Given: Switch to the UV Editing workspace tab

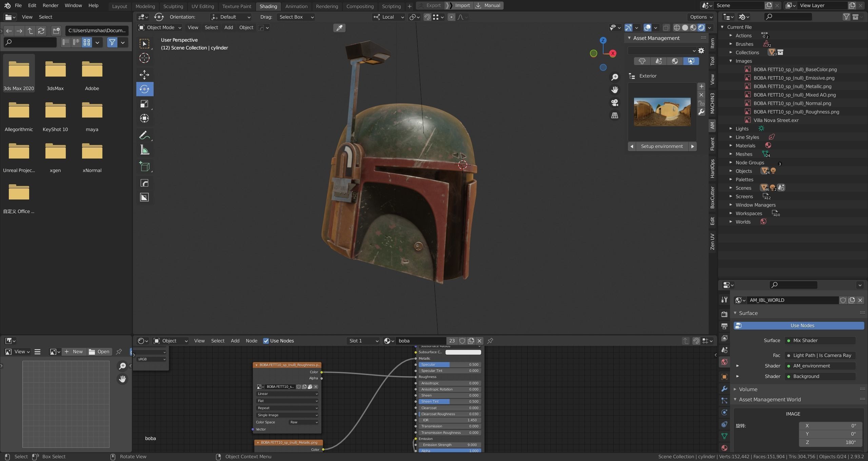Looking at the screenshot, I should pyautogui.click(x=202, y=6).
